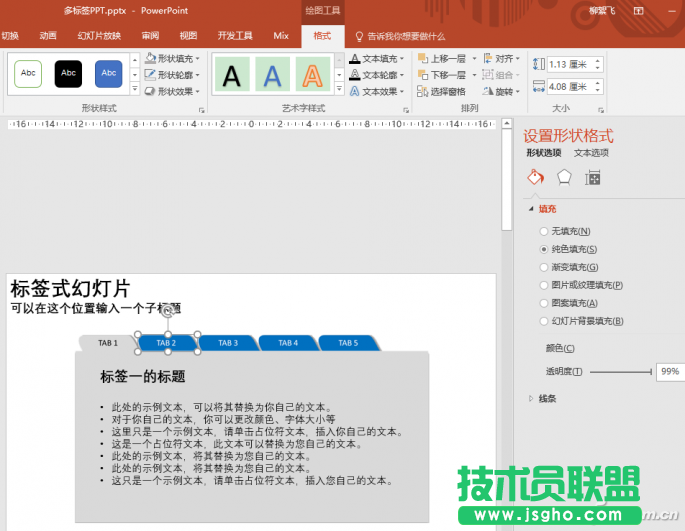Open the WordArt Styles dialog launcher

tap(406, 110)
